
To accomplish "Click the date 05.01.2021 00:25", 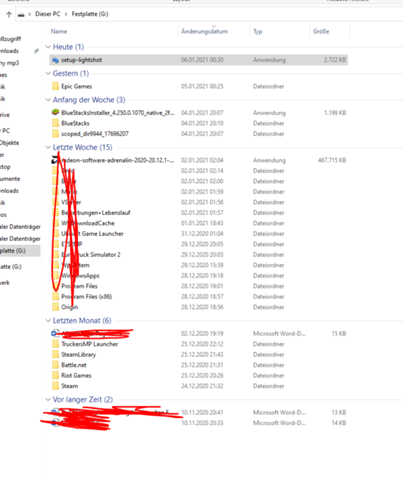I will 202,86.
